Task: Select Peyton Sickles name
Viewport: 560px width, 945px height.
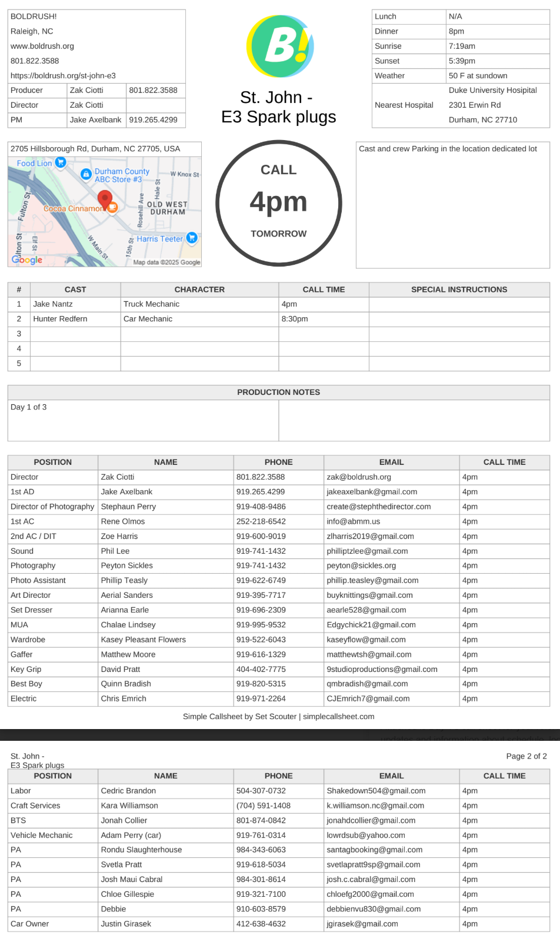Action: pyautogui.click(x=126, y=565)
